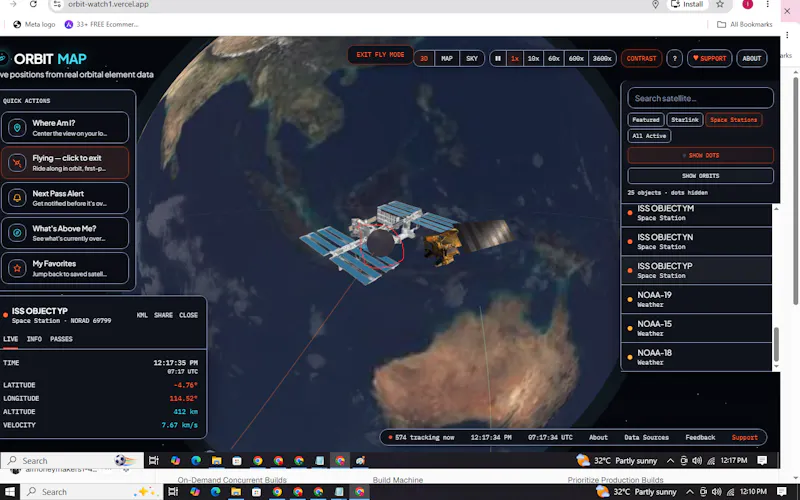Open Support link in footer bar
Viewport: 800px width, 500px height.
744,437
